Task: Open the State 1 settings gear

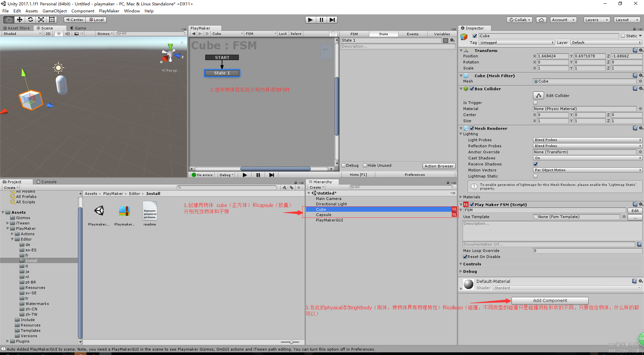Action: point(452,40)
